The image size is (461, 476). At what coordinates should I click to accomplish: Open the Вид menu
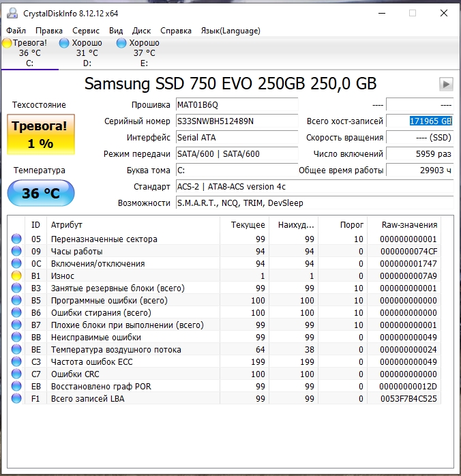point(116,31)
